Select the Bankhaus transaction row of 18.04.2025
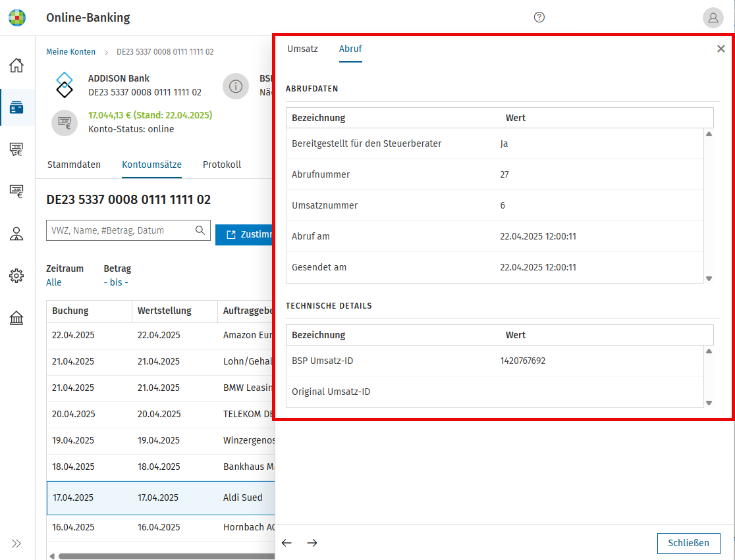The width and height of the screenshot is (735, 560). (x=161, y=467)
